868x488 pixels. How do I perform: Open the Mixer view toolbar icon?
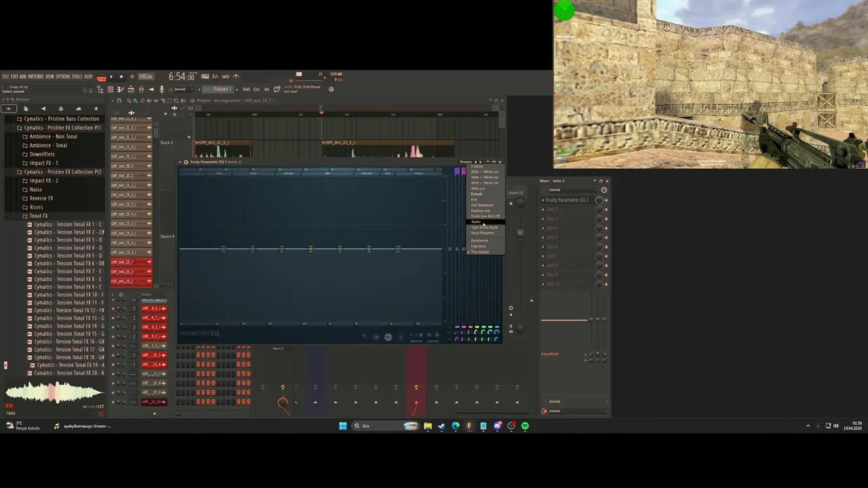click(141, 89)
